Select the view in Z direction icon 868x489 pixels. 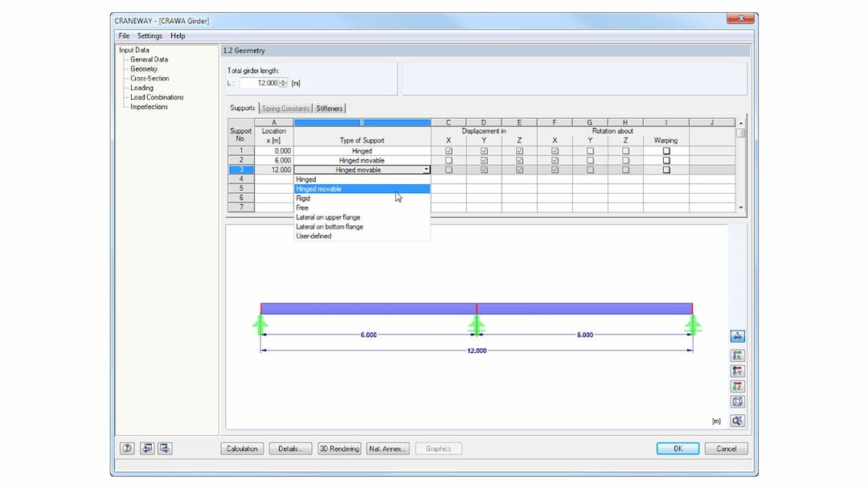[737, 386]
